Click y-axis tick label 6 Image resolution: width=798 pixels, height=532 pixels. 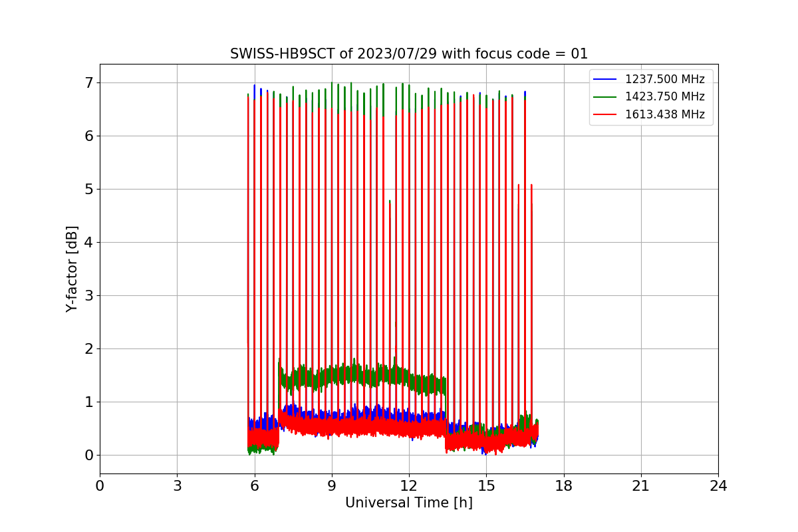coord(88,136)
